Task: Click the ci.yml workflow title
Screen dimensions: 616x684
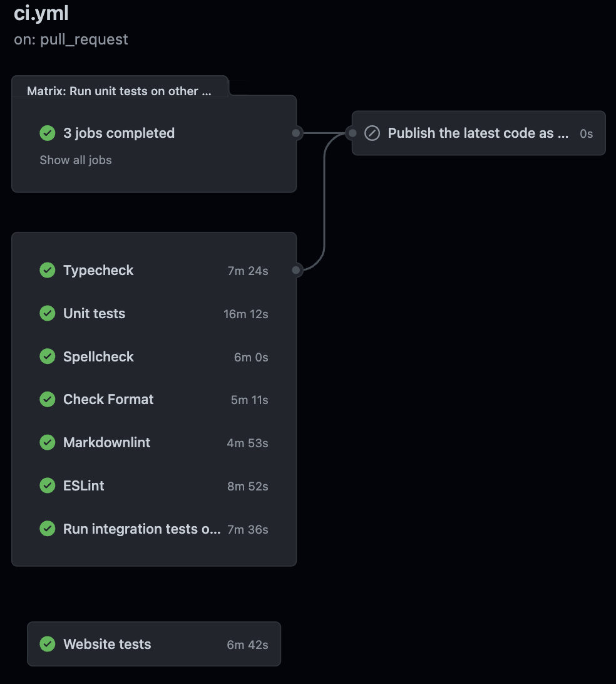Action: click(x=41, y=13)
